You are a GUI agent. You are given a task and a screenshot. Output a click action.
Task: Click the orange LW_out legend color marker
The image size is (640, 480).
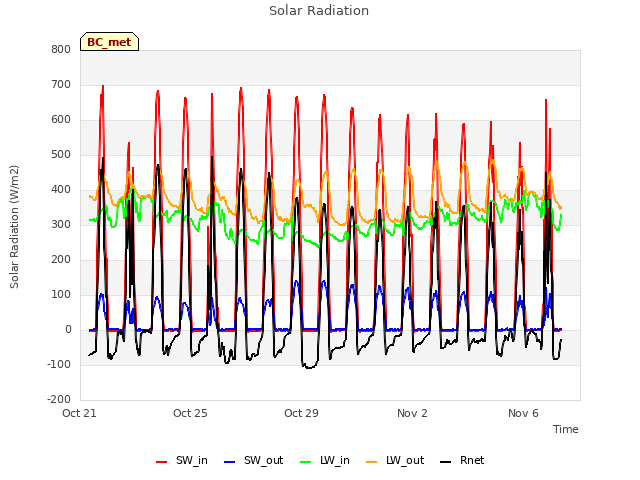[372, 462]
